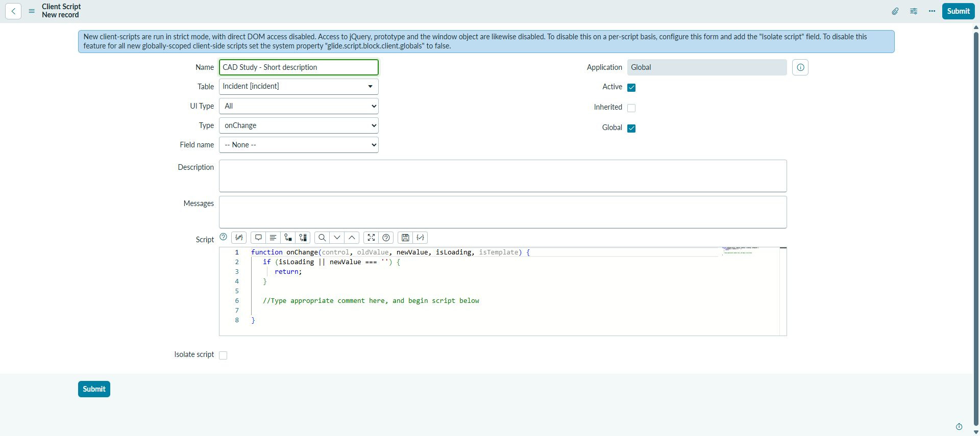Open search in script editor toolbar
The height and width of the screenshot is (436, 980).
tap(322, 238)
